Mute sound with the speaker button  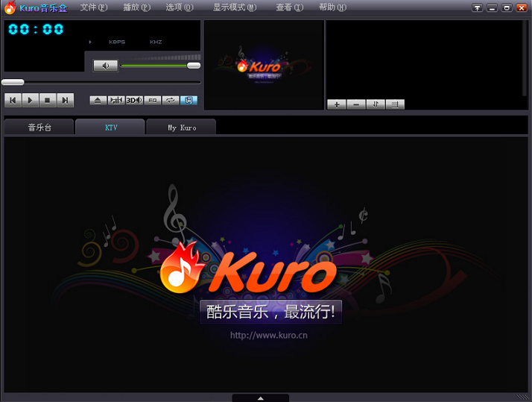click(106, 66)
